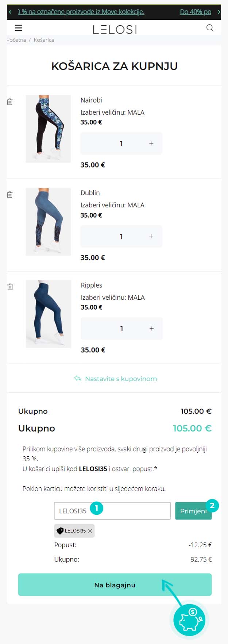Remove Dublin leggings using the trash icon

pyautogui.click(x=10, y=195)
